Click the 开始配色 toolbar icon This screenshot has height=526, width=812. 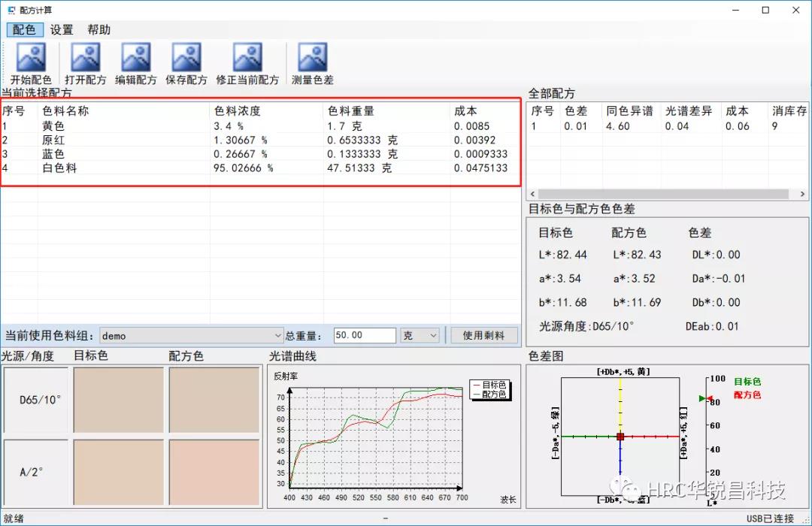click(x=31, y=63)
